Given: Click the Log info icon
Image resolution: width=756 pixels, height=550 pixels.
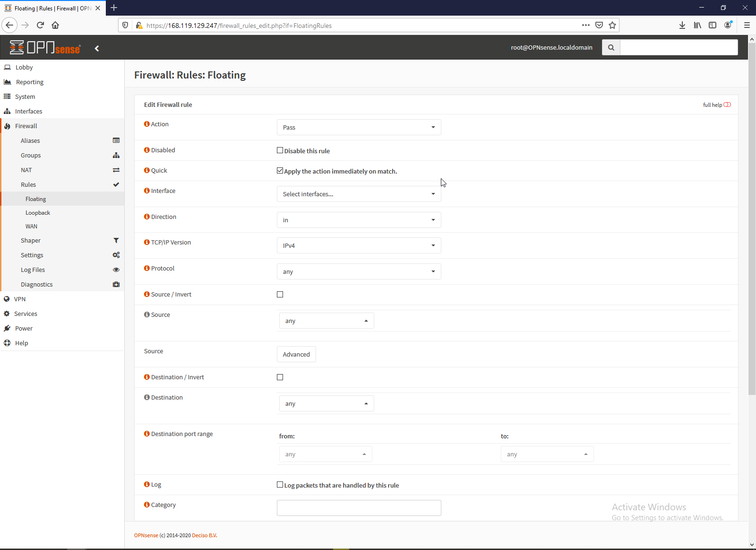Looking at the screenshot, I should [147, 484].
